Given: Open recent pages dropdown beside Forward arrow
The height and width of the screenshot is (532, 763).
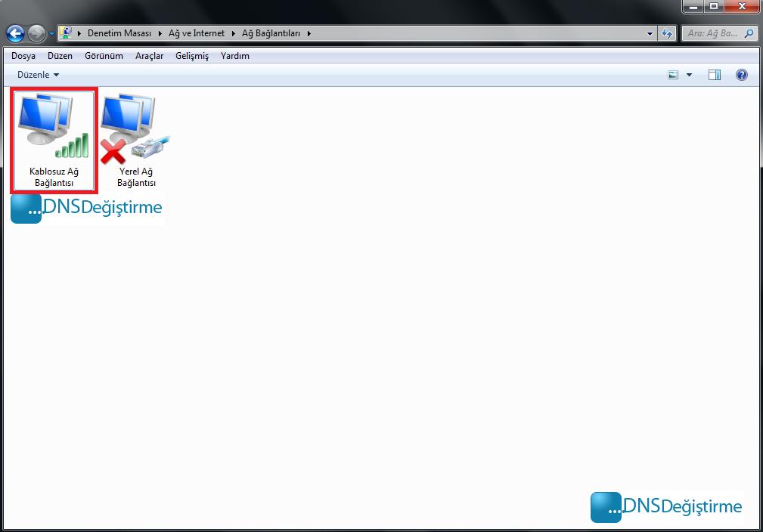Looking at the screenshot, I should click(x=51, y=33).
